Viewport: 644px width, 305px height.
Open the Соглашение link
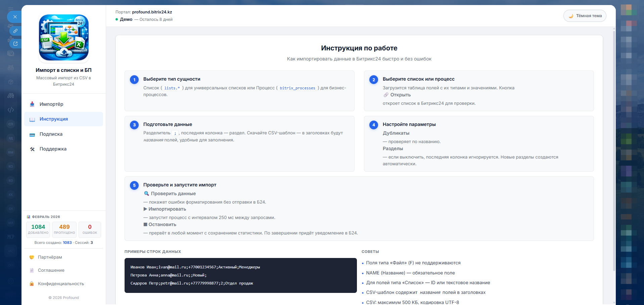pos(51,270)
